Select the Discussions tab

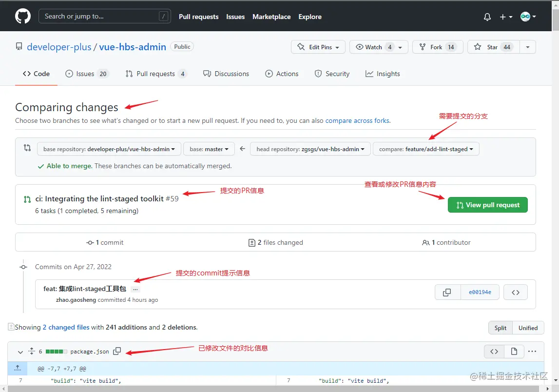pos(226,74)
